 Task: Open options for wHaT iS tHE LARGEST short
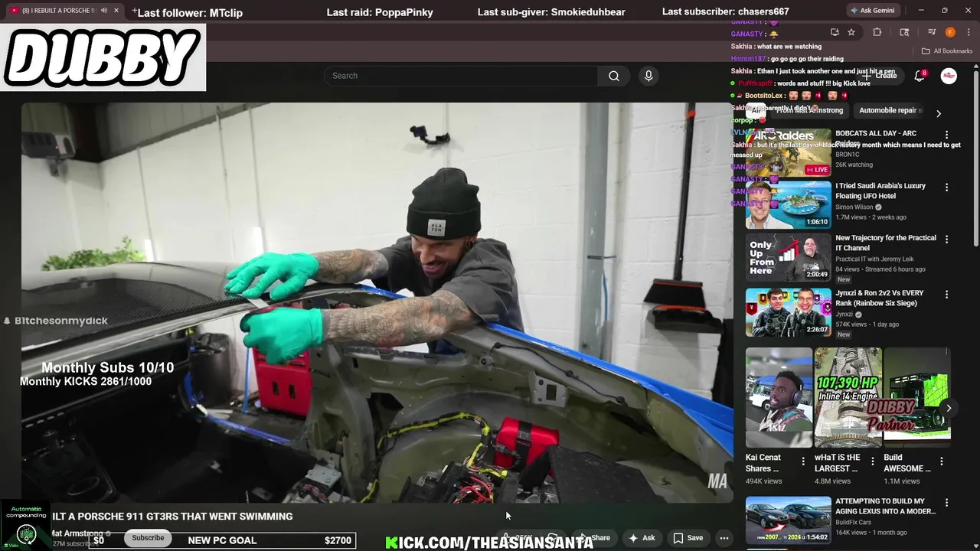pos(872,461)
